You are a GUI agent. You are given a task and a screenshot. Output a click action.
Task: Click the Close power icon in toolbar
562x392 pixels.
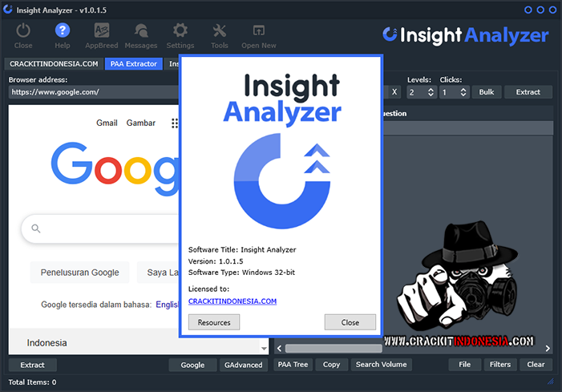[x=23, y=31]
